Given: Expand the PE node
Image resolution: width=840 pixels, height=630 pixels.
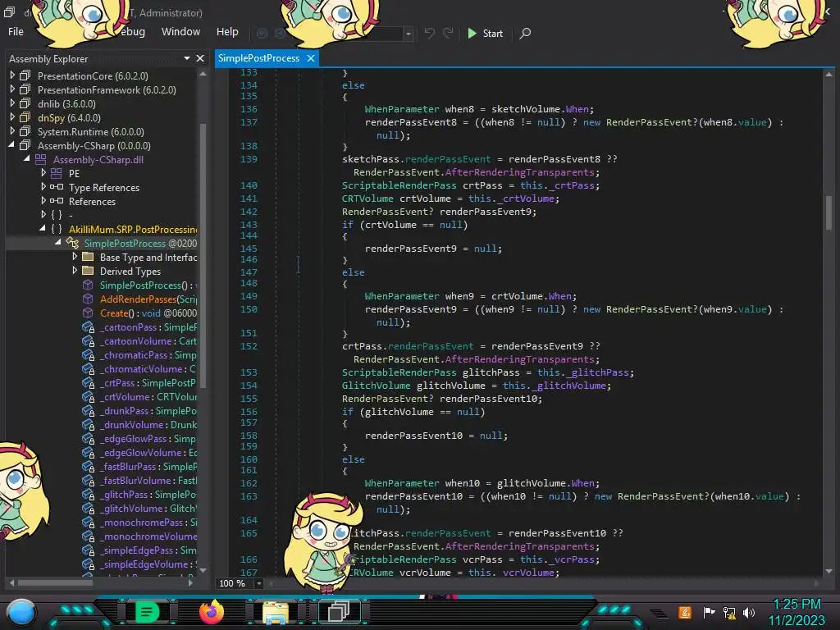Looking at the screenshot, I should [x=43, y=173].
